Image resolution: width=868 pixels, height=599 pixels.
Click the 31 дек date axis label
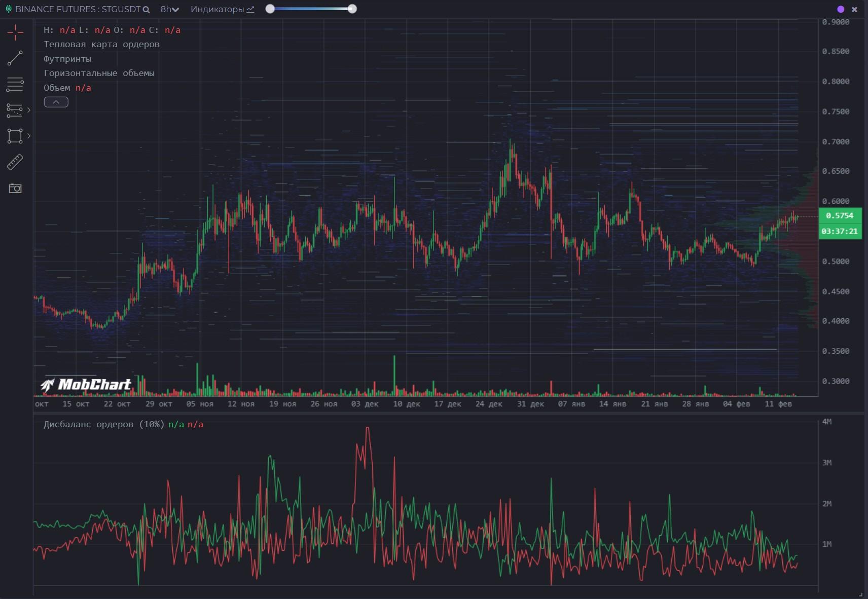[x=530, y=404]
